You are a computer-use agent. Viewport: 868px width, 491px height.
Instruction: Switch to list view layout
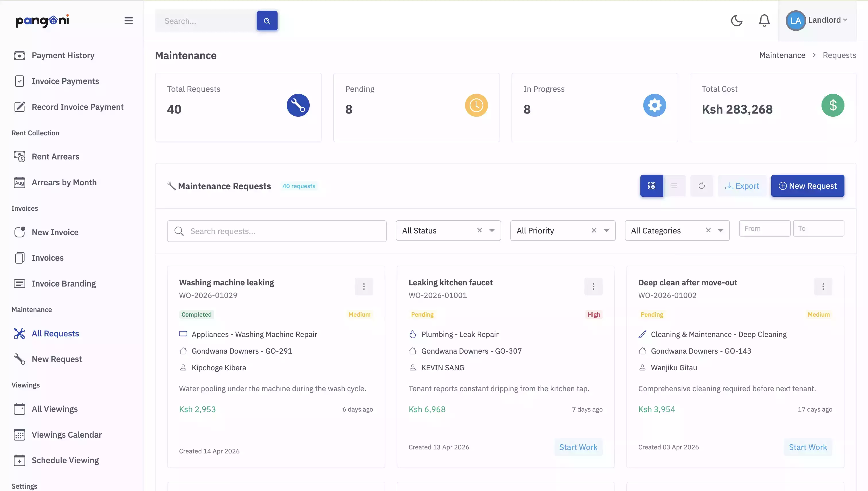point(674,186)
